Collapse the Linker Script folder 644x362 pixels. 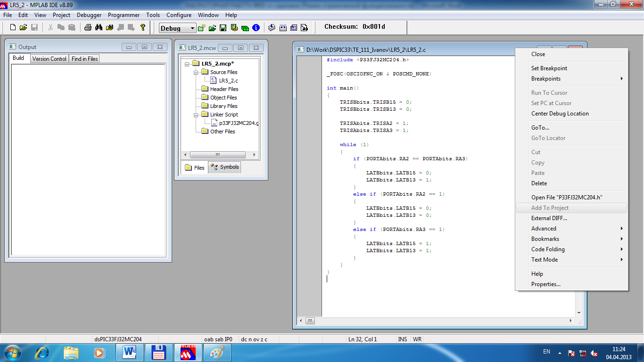click(x=196, y=115)
